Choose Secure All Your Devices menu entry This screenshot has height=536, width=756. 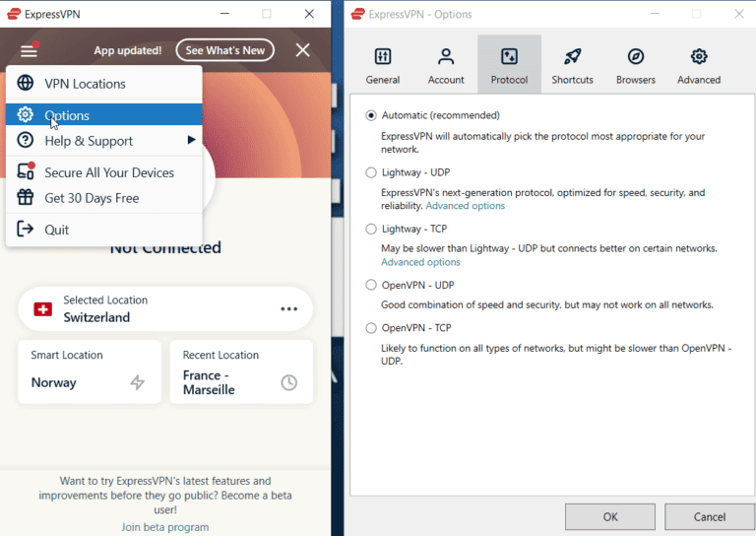pos(104,172)
